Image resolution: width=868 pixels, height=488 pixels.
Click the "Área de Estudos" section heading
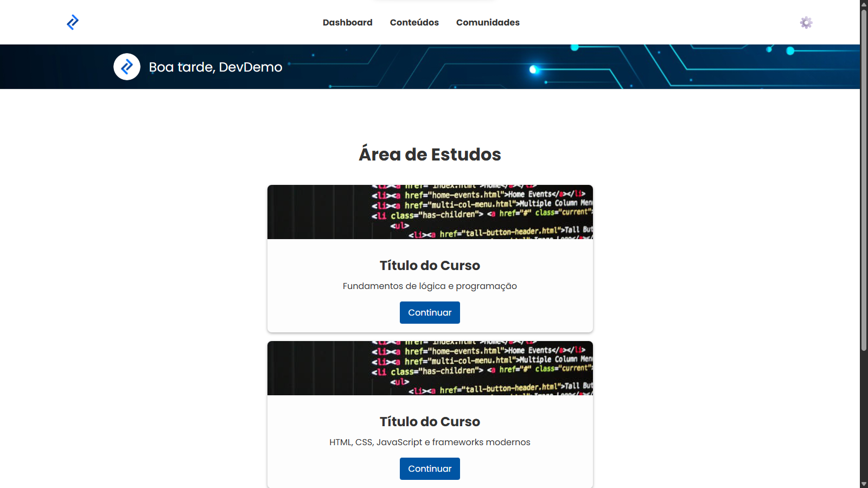click(430, 154)
